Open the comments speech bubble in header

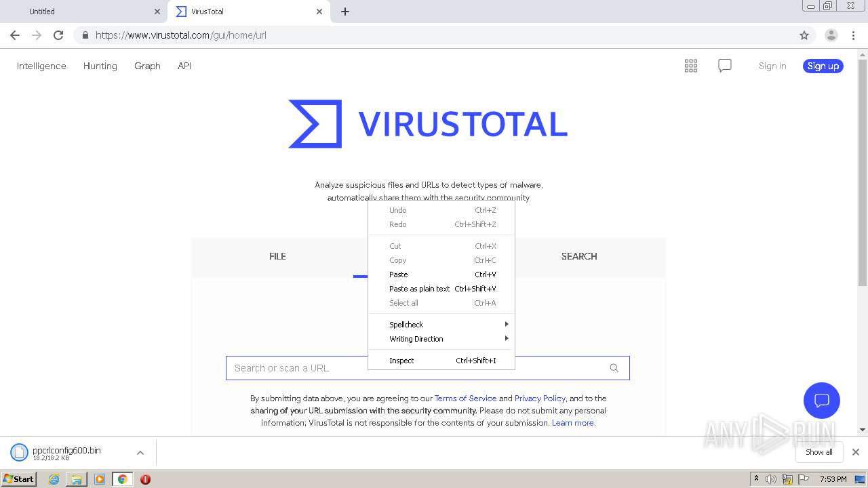[x=725, y=66]
